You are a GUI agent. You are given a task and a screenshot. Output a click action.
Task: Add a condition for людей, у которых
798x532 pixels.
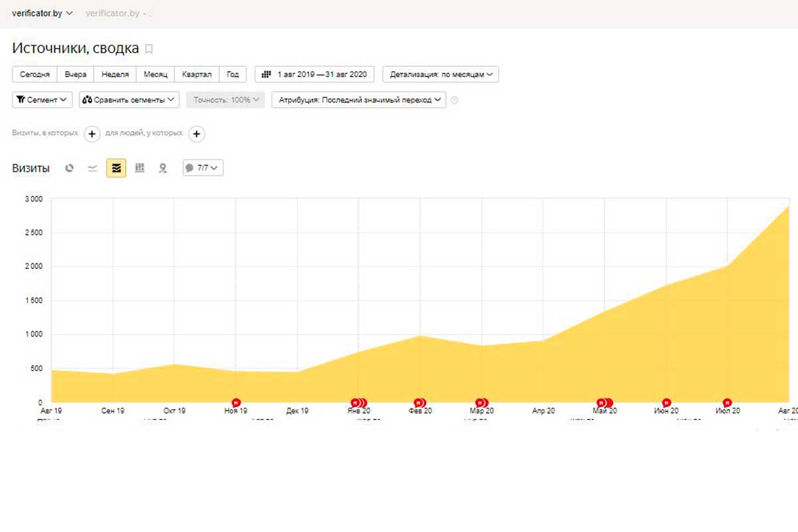point(196,134)
